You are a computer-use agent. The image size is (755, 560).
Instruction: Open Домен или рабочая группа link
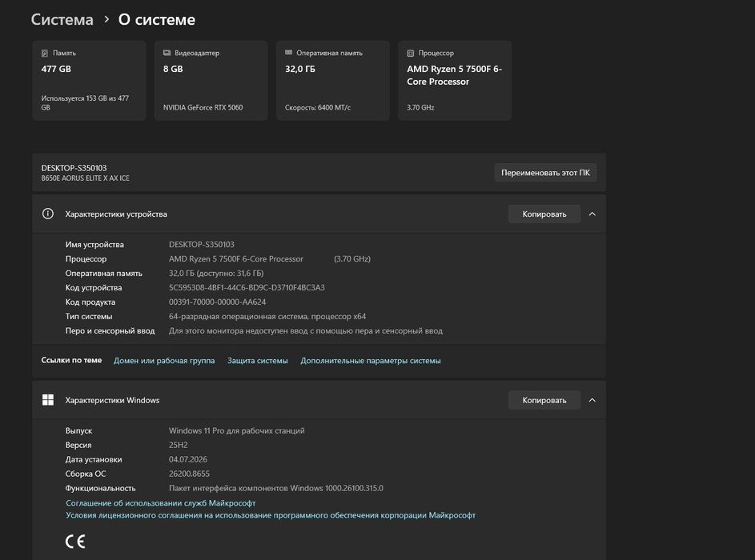pos(164,360)
